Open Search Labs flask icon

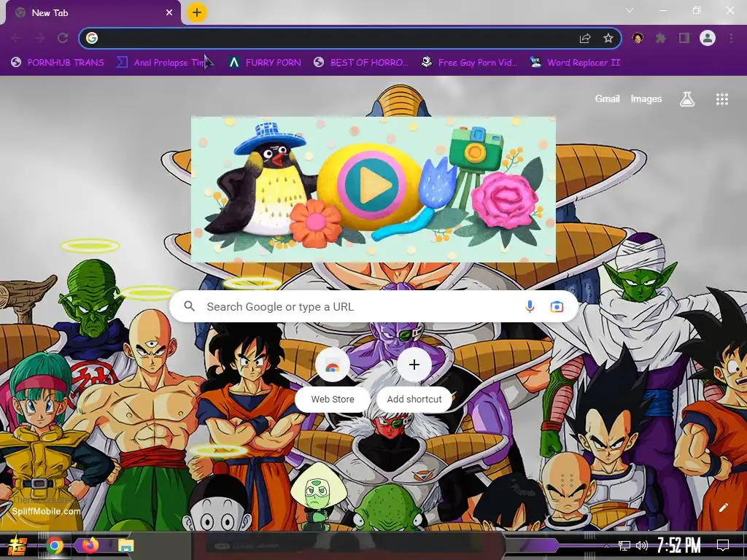(687, 99)
